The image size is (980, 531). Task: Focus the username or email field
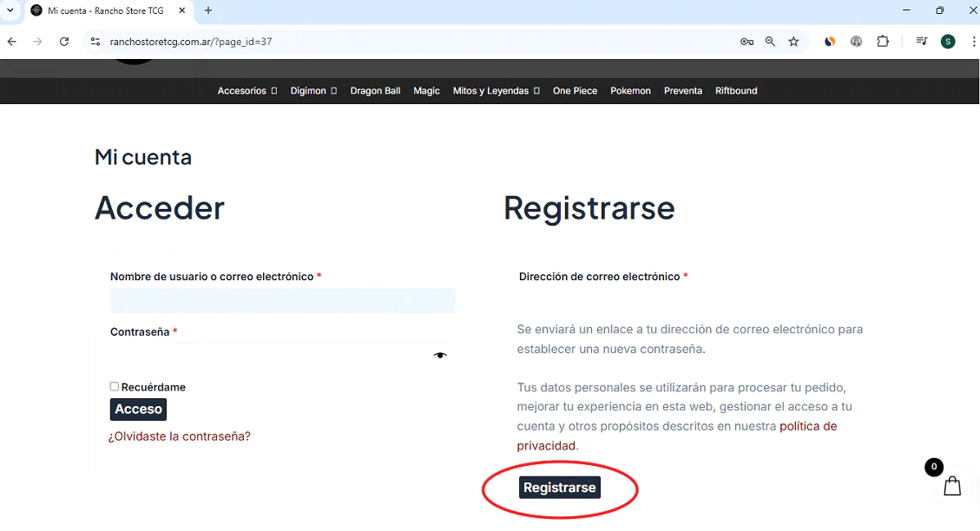(282, 300)
